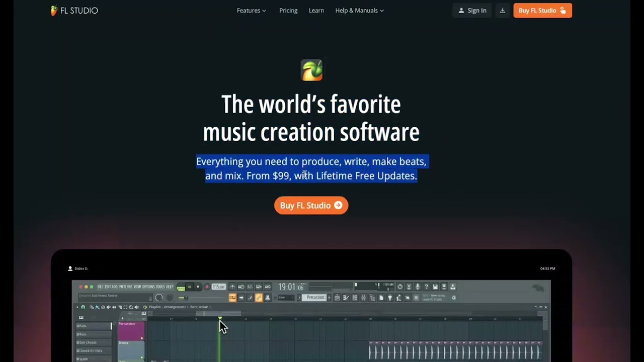Click the FL Studio fruit app icon
The image size is (644, 362).
pyautogui.click(x=311, y=70)
